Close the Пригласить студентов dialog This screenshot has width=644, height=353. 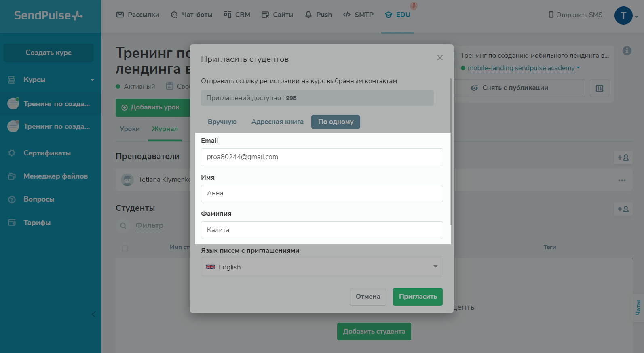[x=440, y=58]
